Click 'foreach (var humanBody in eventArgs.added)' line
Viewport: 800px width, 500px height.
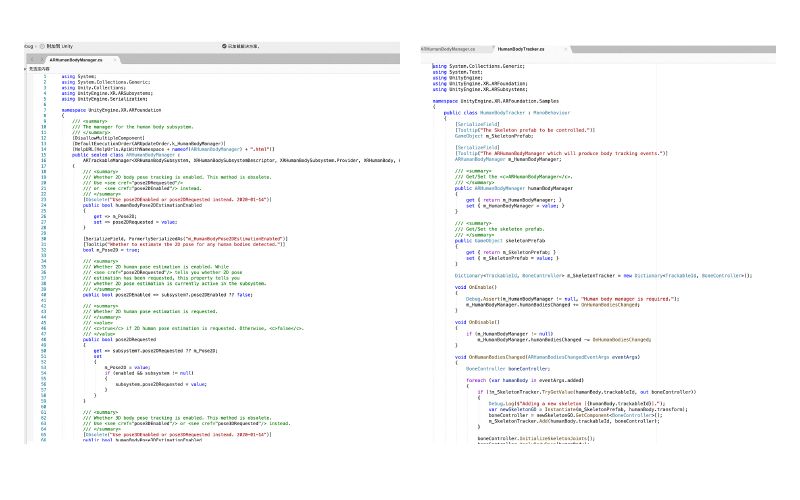point(525,380)
